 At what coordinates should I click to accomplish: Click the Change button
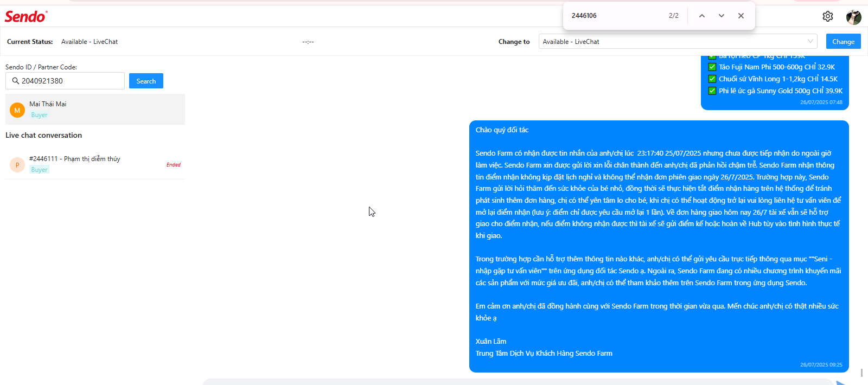pyautogui.click(x=843, y=41)
